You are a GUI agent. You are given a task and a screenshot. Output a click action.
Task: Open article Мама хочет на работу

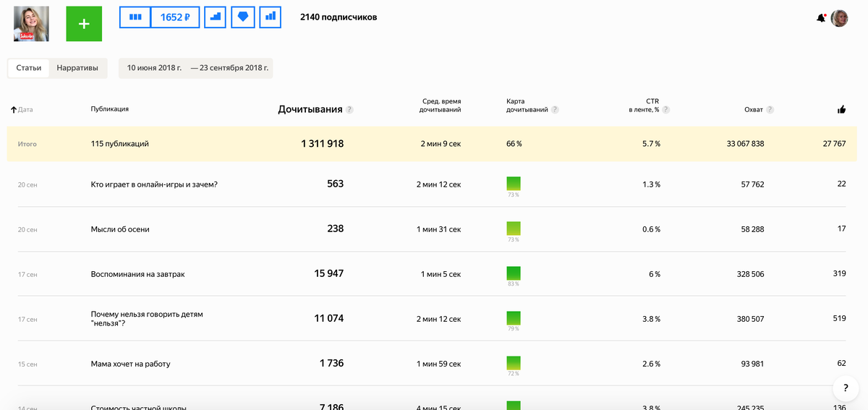pyautogui.click(x=130, y=364)
